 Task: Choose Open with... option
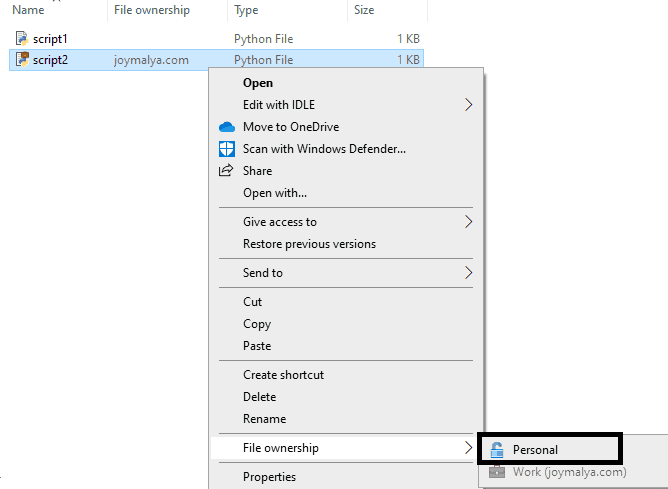(x=346, y=193)
